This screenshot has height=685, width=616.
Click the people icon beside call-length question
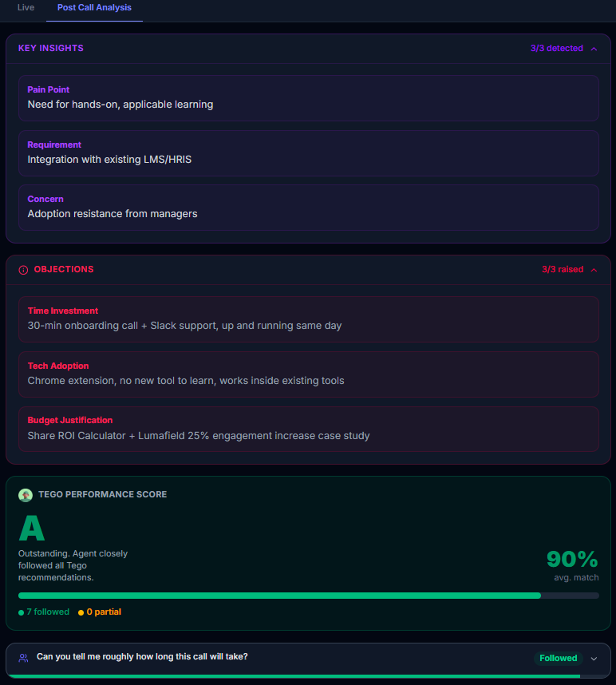point(23,658)
